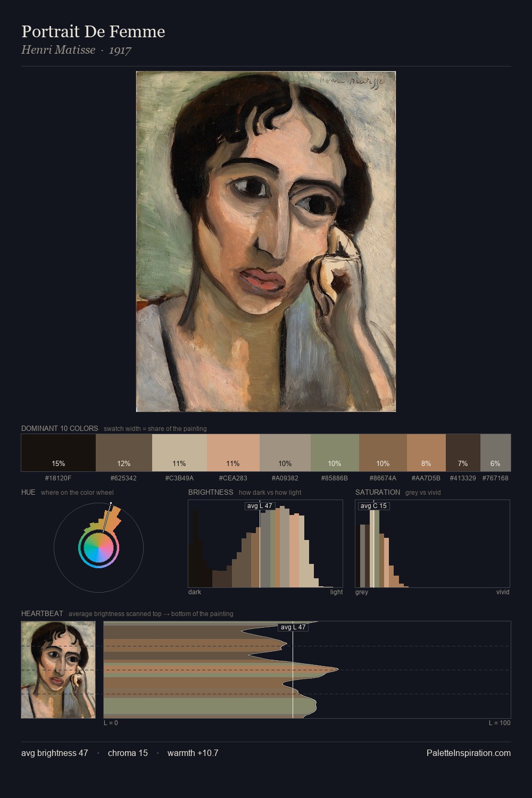This screenshot has width=532, height=798.
Task: Click the 'swatch width = share of the painting' caption
Action: [x=155, y=429]
